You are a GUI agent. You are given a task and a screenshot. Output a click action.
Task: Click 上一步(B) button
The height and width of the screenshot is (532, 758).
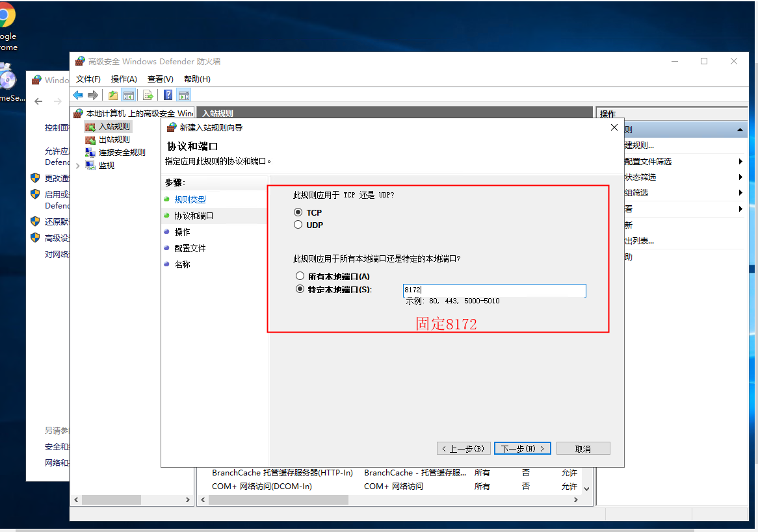pyautogui.click(x=464, y=448)
